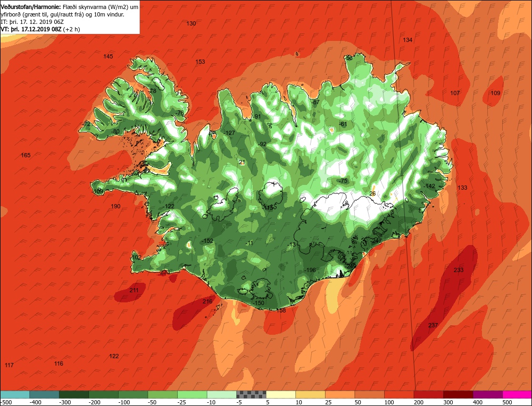The height and width of the screenshot is (406, 532).
Task: Click the flux value 216
Action: [207, 301]
